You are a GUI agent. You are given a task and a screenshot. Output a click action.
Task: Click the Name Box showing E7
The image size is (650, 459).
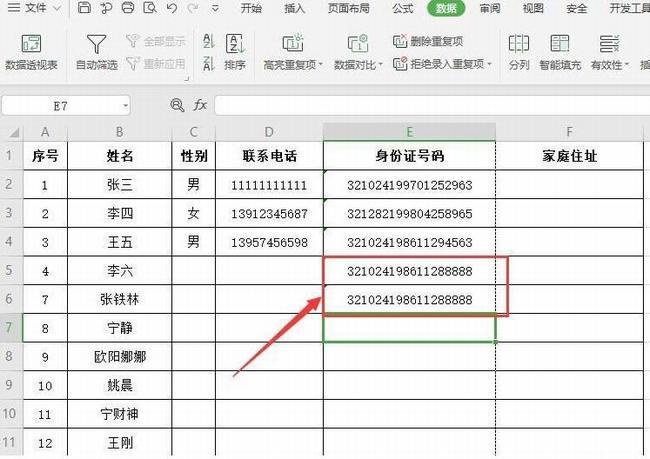pos(61,106)
